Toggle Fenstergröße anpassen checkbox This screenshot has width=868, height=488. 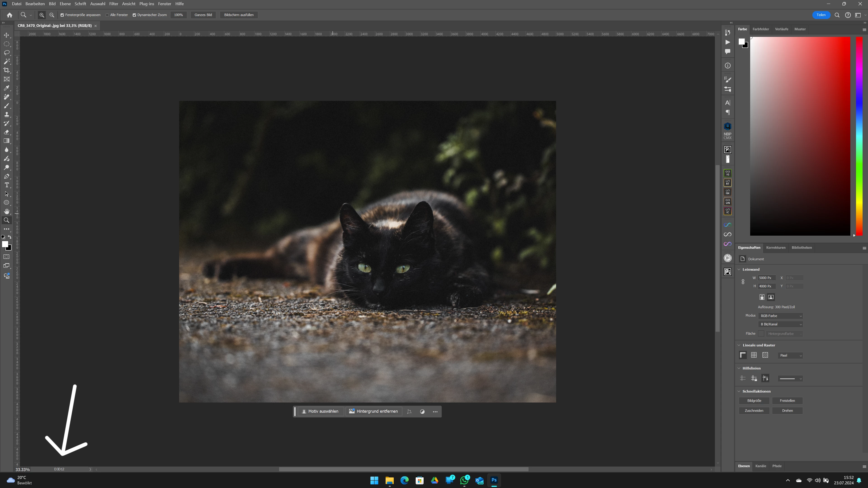[x=62, y=15]
